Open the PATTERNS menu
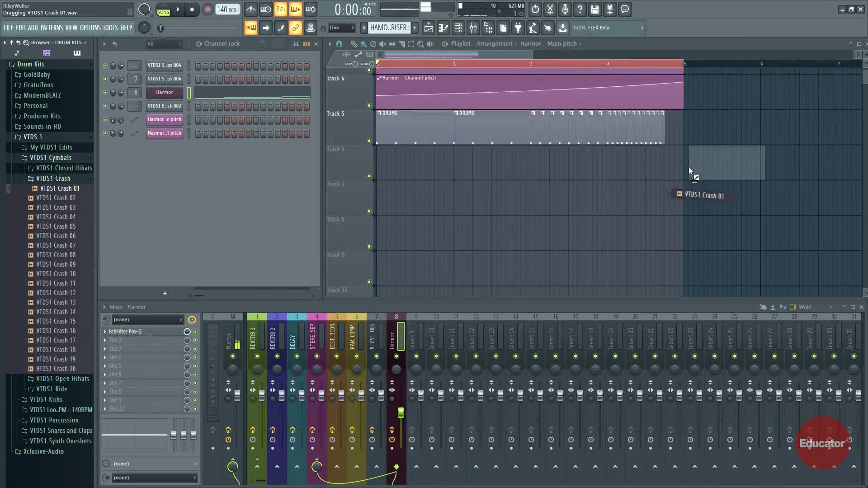The width and height of the screenshot is (868, 488). (52, 28)
